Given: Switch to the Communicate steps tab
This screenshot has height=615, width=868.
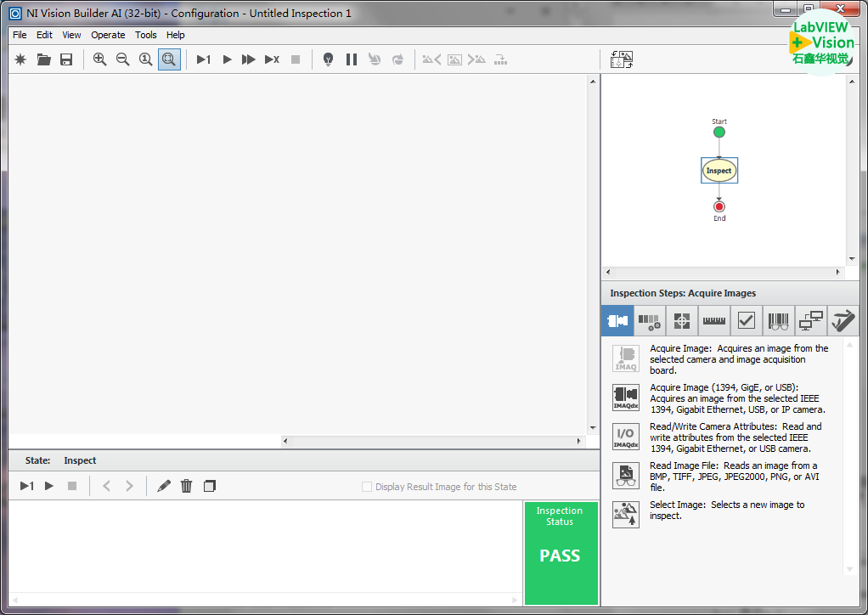Looking at the screenshot, I should coord(810,321).
